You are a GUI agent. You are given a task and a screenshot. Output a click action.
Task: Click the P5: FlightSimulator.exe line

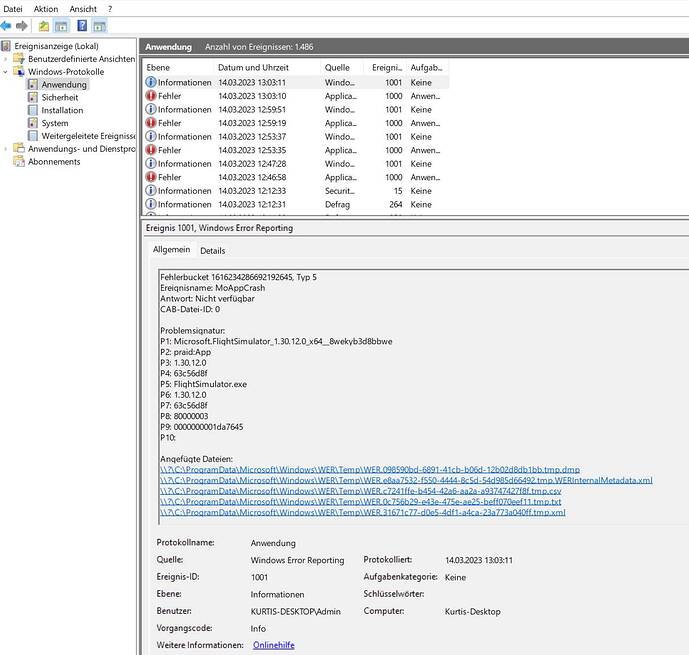(203, 384)
